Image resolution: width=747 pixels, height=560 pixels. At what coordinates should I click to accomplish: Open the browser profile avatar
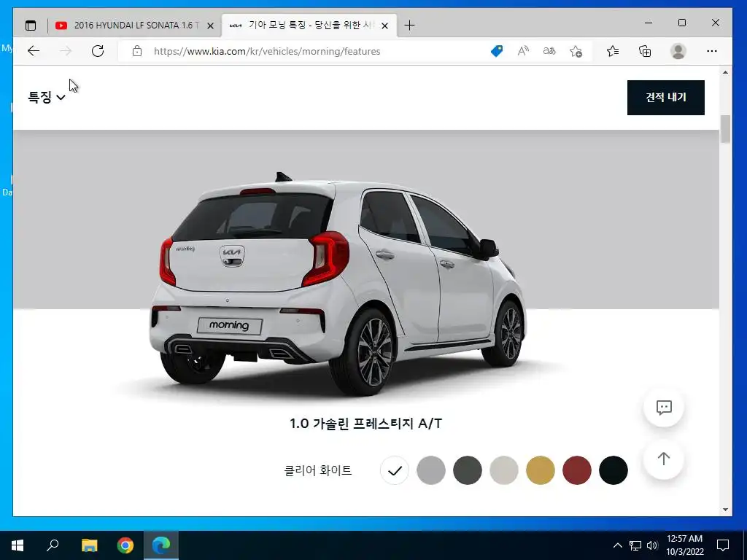678,51
